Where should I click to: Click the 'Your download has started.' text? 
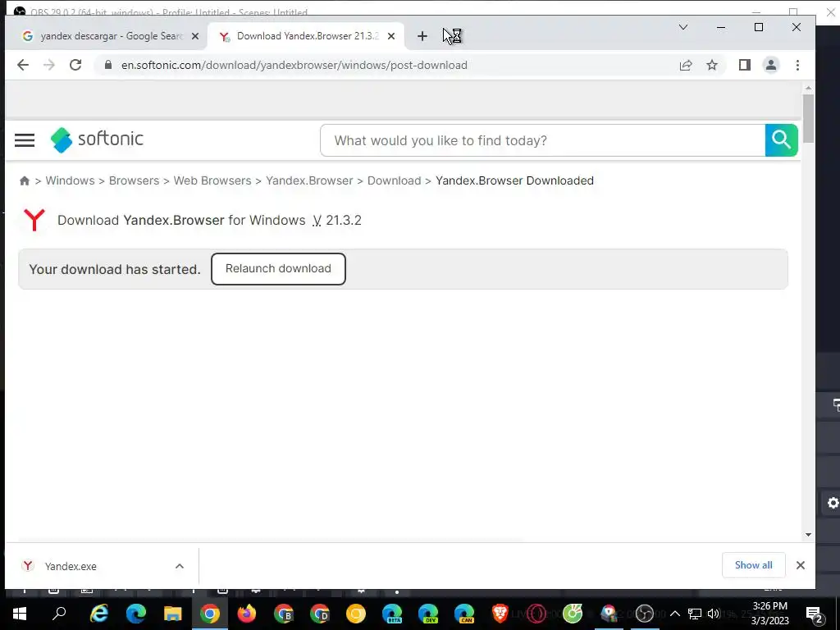[x=115, y=269]
